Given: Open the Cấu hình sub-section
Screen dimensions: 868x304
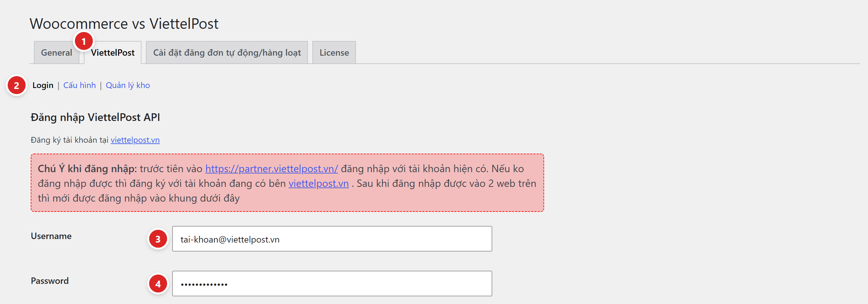Looking at the screenshot, I should pos(79,85).
